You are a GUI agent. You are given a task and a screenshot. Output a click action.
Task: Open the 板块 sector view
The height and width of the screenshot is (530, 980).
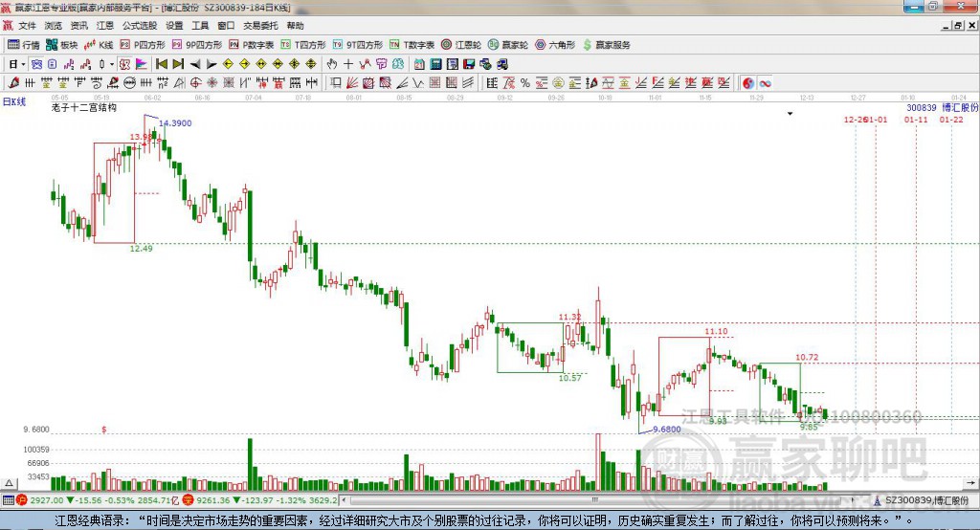(x=61, y=45)
